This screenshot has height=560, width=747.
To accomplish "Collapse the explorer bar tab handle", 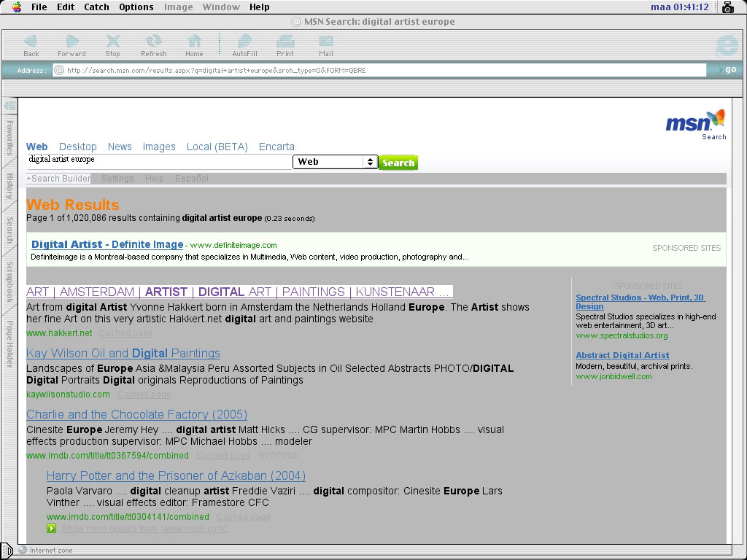I will 9,106.
